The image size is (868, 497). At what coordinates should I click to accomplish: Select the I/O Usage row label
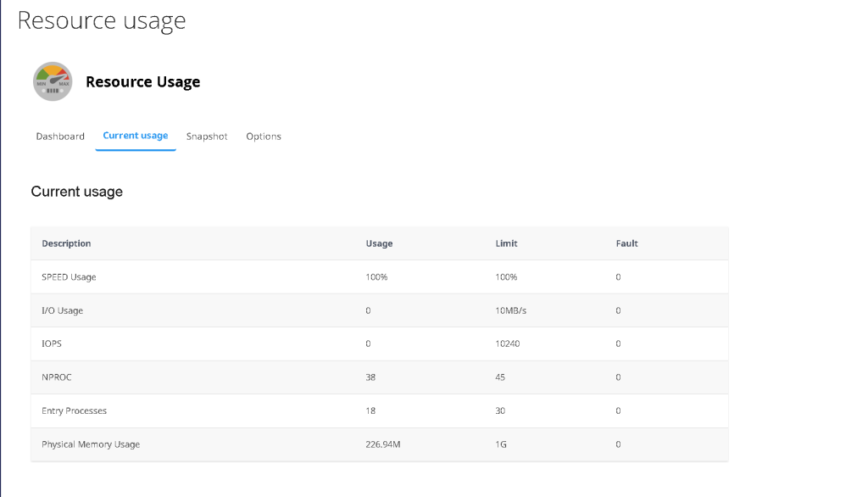coord(62,310)
